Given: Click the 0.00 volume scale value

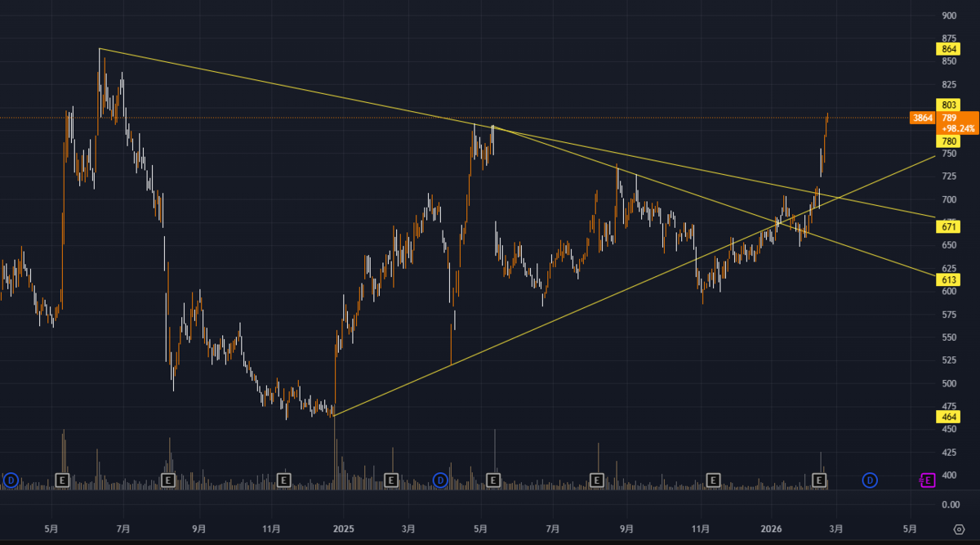Looking at the screenshot, I should tap(950, 505).
